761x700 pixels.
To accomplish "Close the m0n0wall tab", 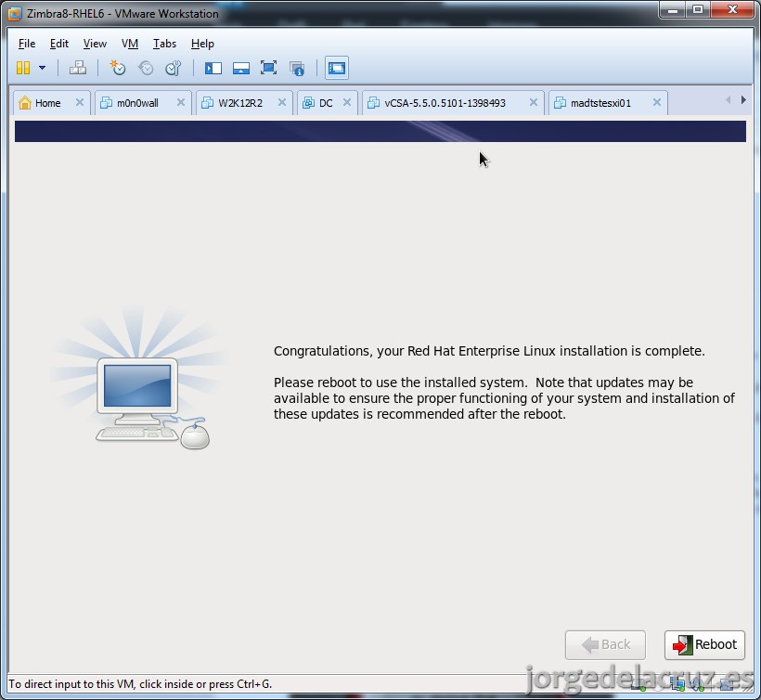I will pos(181,102).
